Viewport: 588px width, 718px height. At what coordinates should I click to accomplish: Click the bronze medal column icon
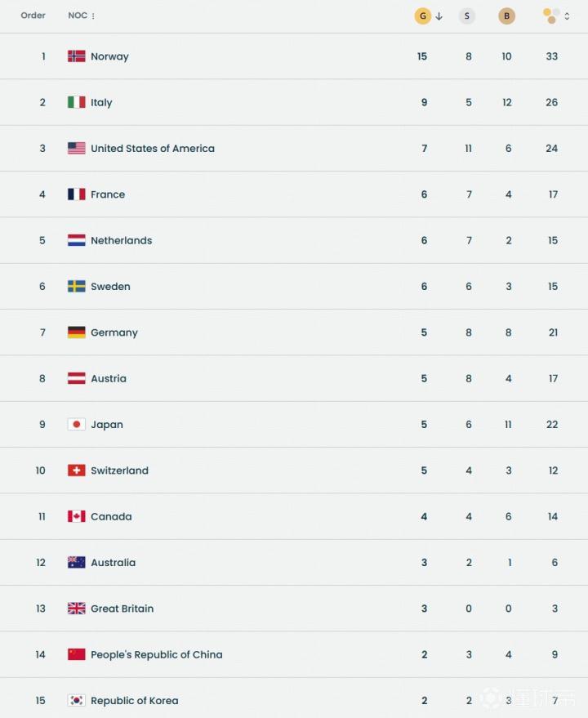point(507,16)
